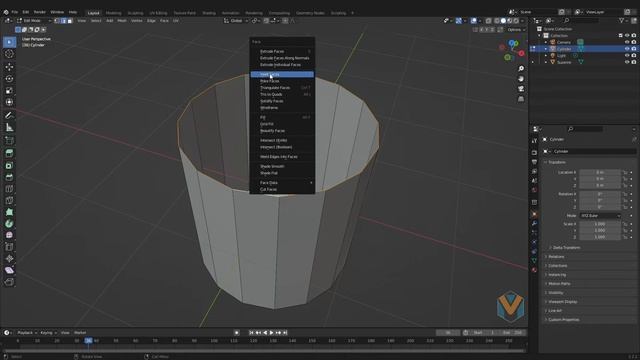Select the Bevel tool
Screen dimensions: 640x360
9,177
